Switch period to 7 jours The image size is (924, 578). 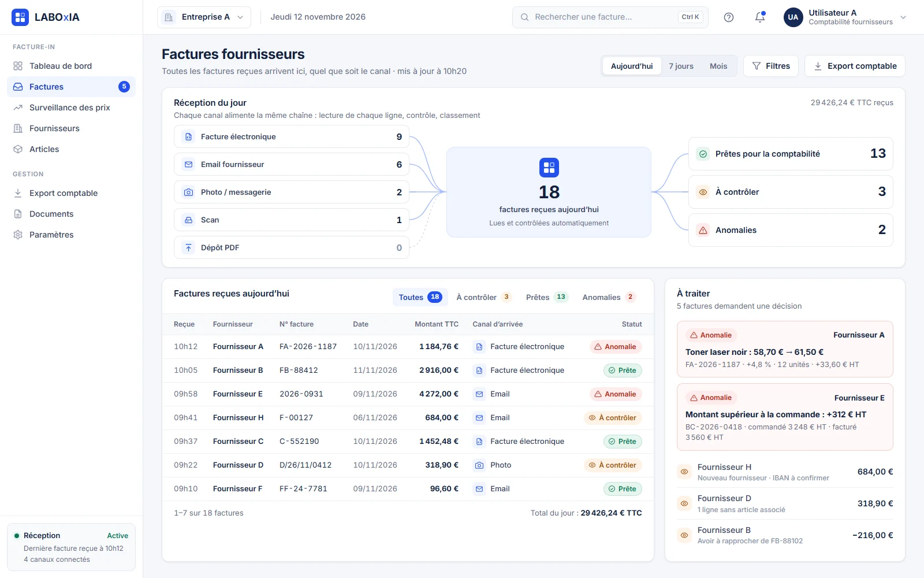pyautogui.click(x=681, y=66)
